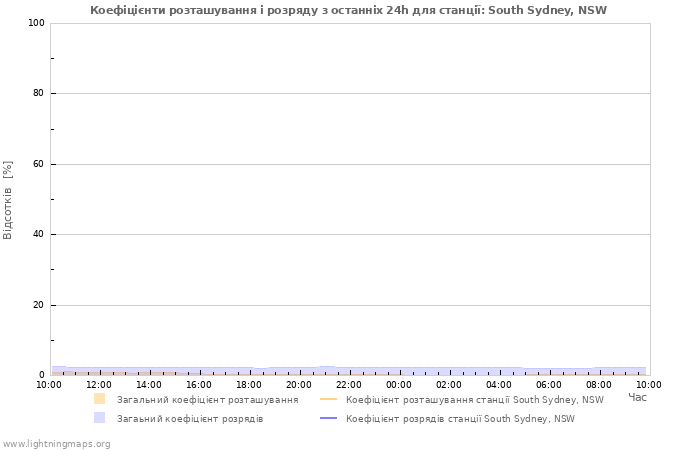Click the Відсотків [%] vertical axis label

(9, 199)
